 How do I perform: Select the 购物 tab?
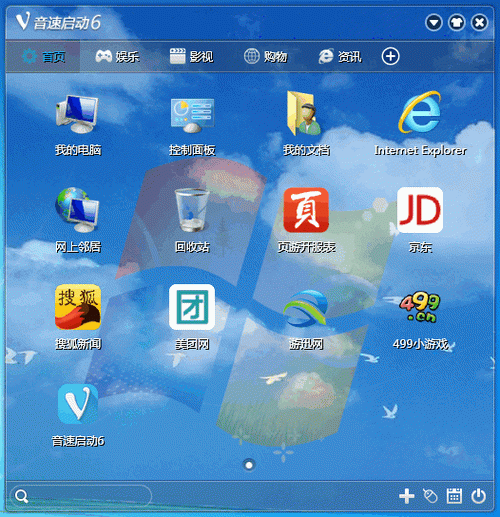point(265,56)
